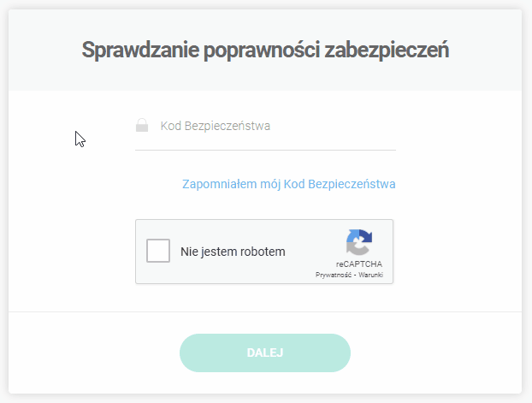
Task: Click the underline beneath the security code field
Action: (265, 150)
